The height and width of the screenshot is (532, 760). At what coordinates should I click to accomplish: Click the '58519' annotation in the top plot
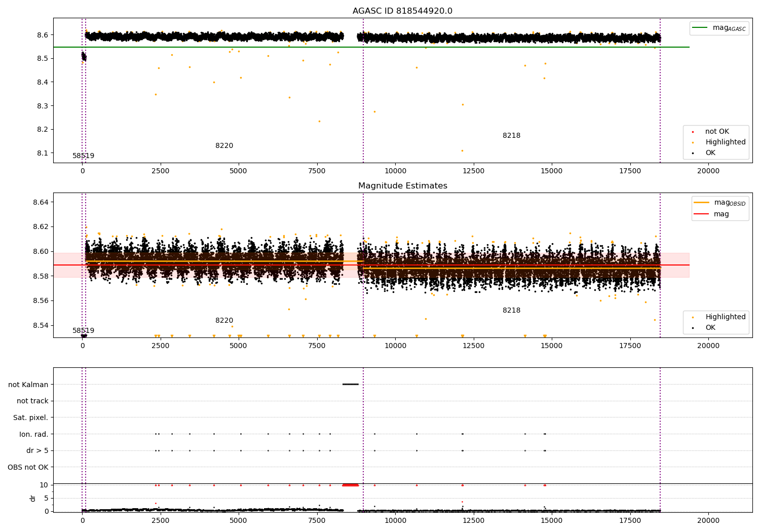pos(83,156)
